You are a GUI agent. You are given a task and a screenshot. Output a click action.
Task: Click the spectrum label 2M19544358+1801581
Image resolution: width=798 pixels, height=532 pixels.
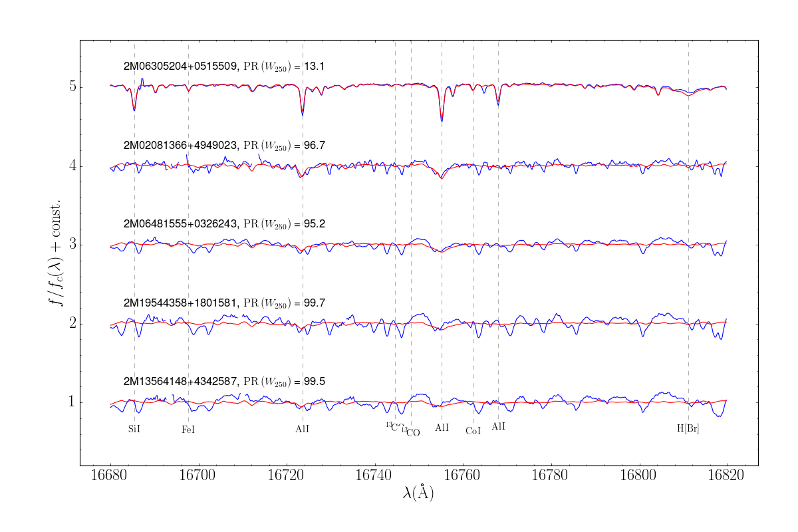click(223, 303)
